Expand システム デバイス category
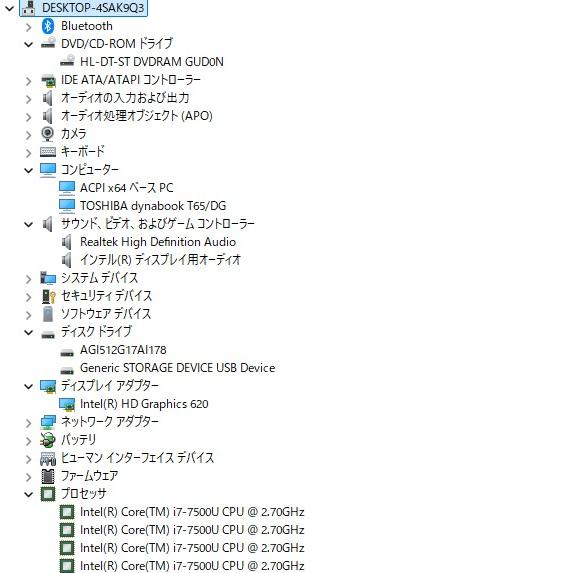This screenshot has width=573, height=573. (x=29, y=279)
